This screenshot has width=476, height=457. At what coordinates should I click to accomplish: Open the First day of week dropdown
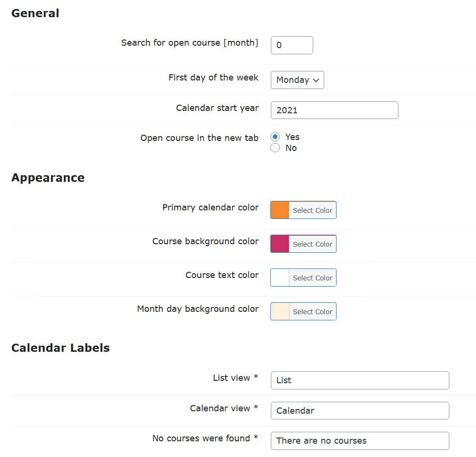pos(297,80)
